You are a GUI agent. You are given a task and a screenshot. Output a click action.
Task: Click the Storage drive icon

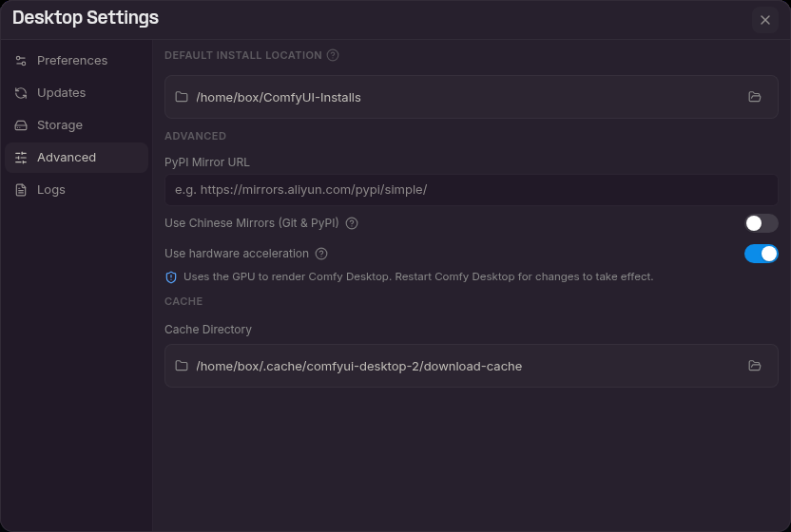click(21, 125)
